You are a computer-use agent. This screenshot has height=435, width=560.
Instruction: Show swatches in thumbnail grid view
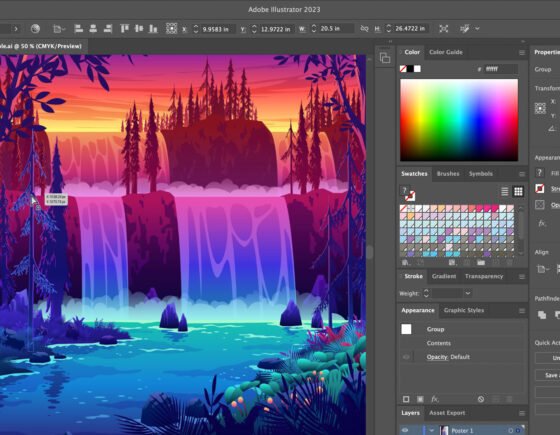pos(518,192)
